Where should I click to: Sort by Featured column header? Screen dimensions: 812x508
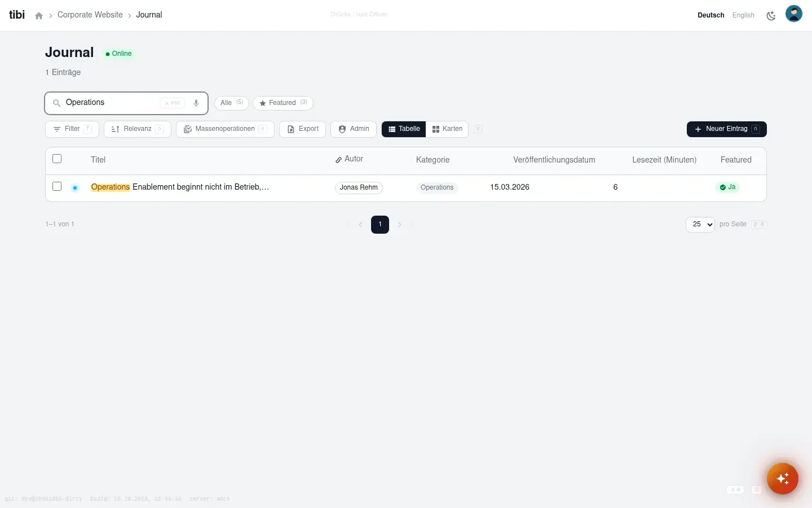click(736, 160)
